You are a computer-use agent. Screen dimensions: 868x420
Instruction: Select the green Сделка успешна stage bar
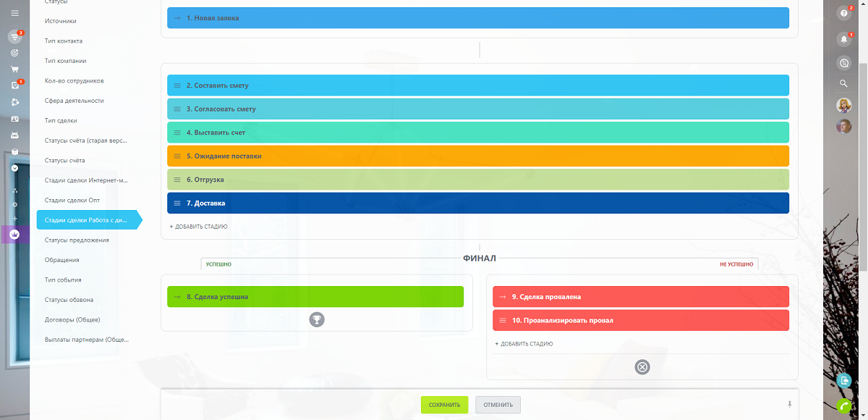point(315,297)
